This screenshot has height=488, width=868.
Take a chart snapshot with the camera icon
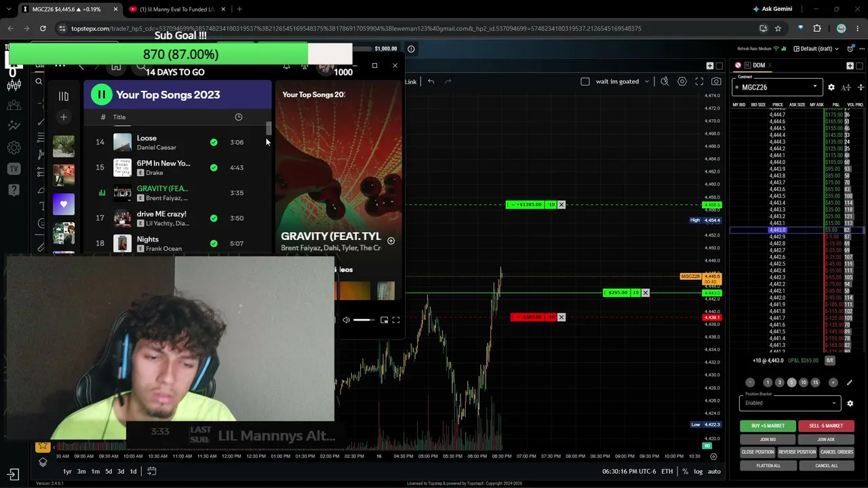coord(716,81)
